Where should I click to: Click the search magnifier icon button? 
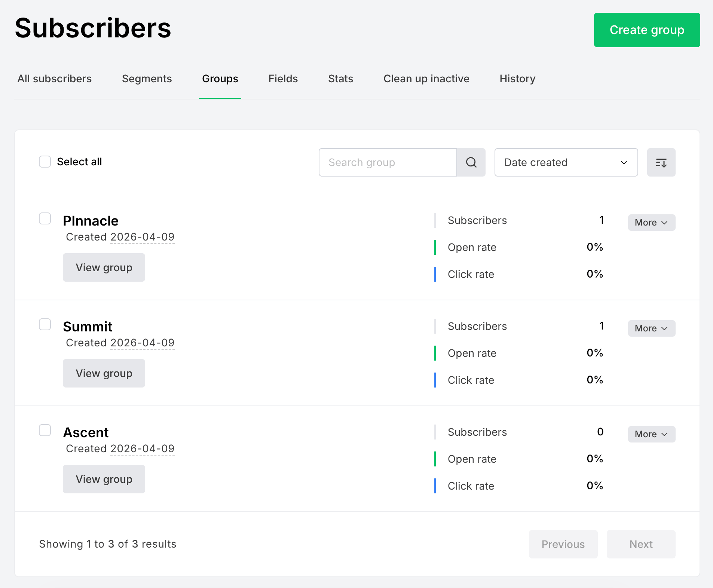tap(471, 162)
